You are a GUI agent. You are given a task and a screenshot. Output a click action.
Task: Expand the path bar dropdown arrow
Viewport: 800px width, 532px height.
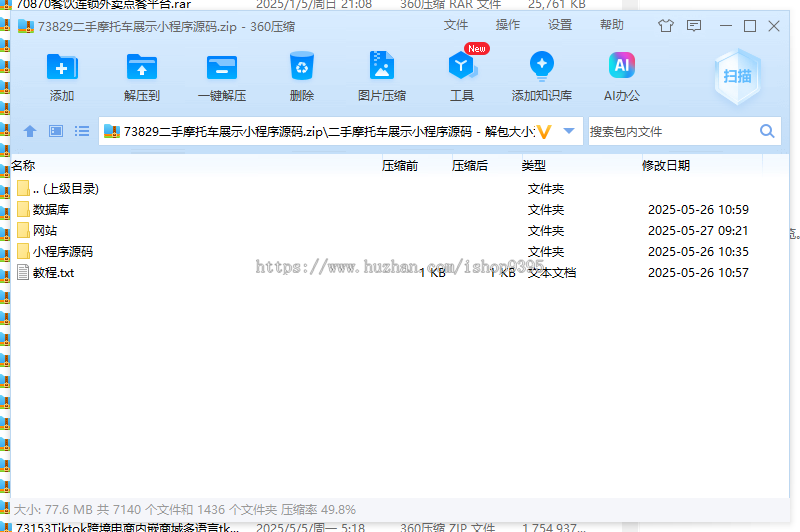[569, 131]
